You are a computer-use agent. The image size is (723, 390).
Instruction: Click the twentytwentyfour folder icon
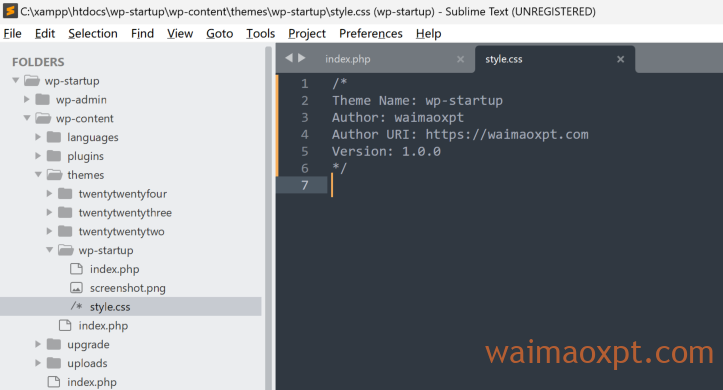pos(65,194)
